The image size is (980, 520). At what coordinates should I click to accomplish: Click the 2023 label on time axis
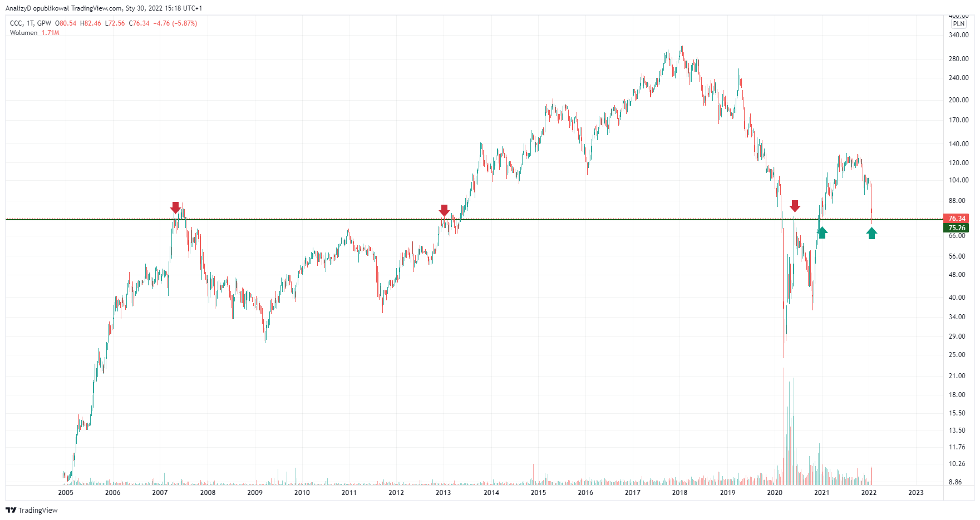point(915,493)
